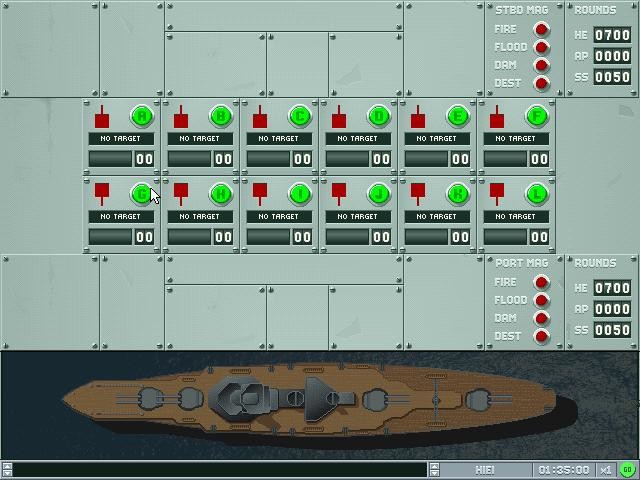Select gun mount K green button
Viewport: 640px width, 480px height.
coord(458,194)
